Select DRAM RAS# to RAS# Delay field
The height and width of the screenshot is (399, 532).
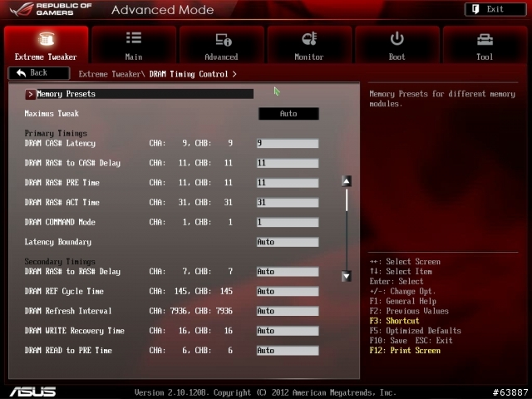tap(288, 272)
